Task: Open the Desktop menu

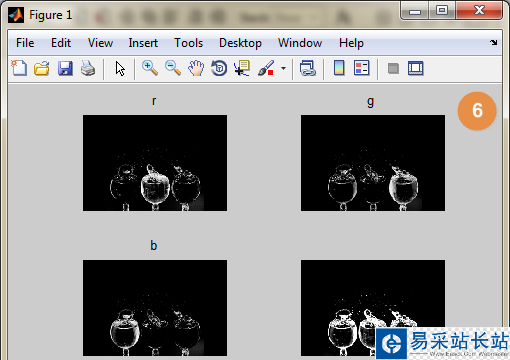Action: coord(240,43)
